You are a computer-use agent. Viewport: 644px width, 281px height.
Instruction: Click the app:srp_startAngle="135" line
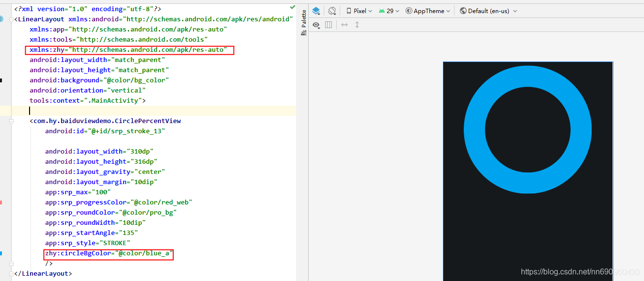coord(92,233)
